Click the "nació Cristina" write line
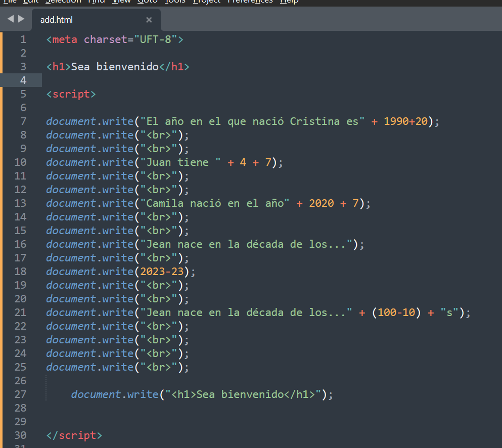 click(243, 121)
